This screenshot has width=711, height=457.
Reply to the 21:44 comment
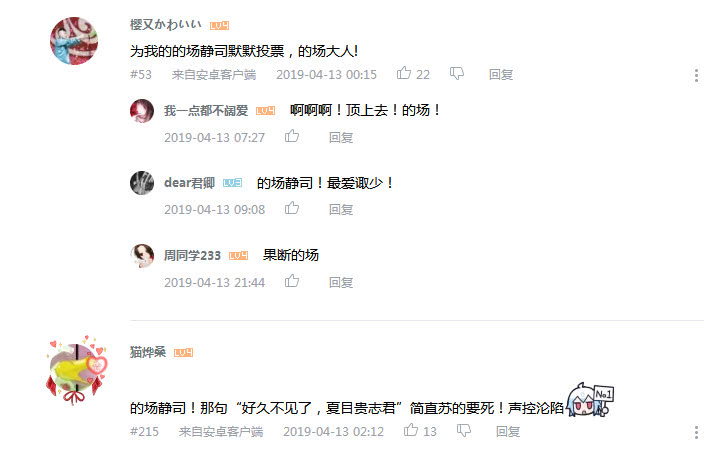pos(341,282)
